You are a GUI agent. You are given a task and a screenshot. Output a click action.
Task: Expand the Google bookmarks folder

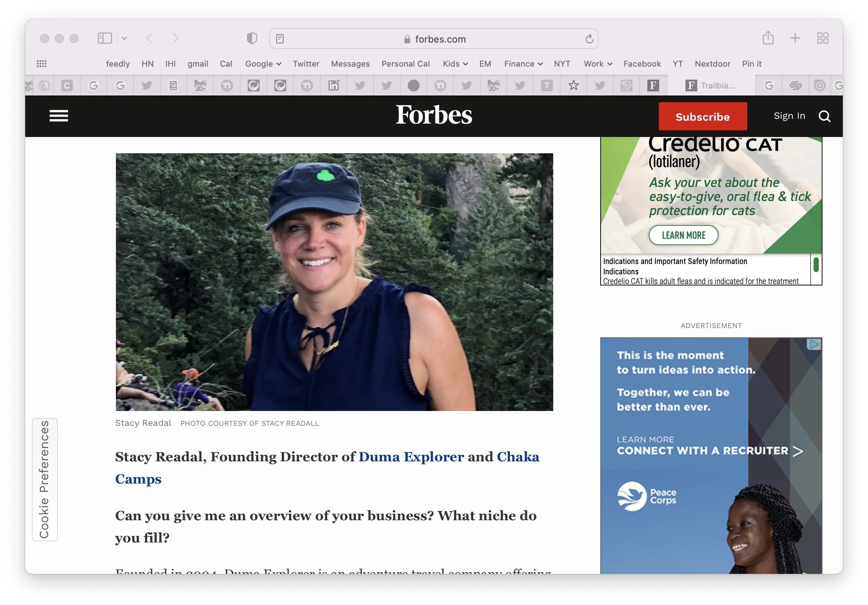pos(263,64)
